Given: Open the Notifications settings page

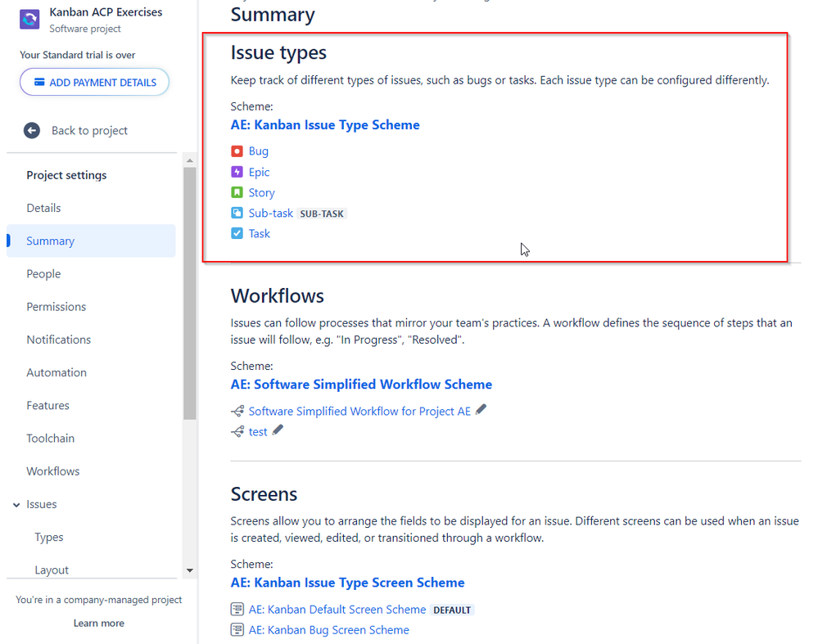Looking at the screenshot, I should click(59, 340).
